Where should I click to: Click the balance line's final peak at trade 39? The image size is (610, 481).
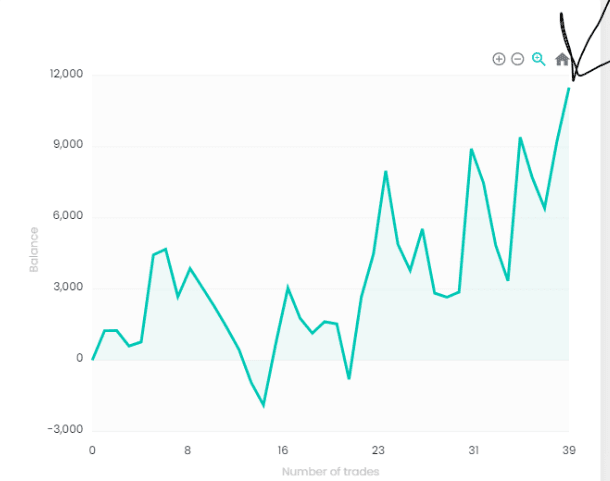[x=569, y=89]
